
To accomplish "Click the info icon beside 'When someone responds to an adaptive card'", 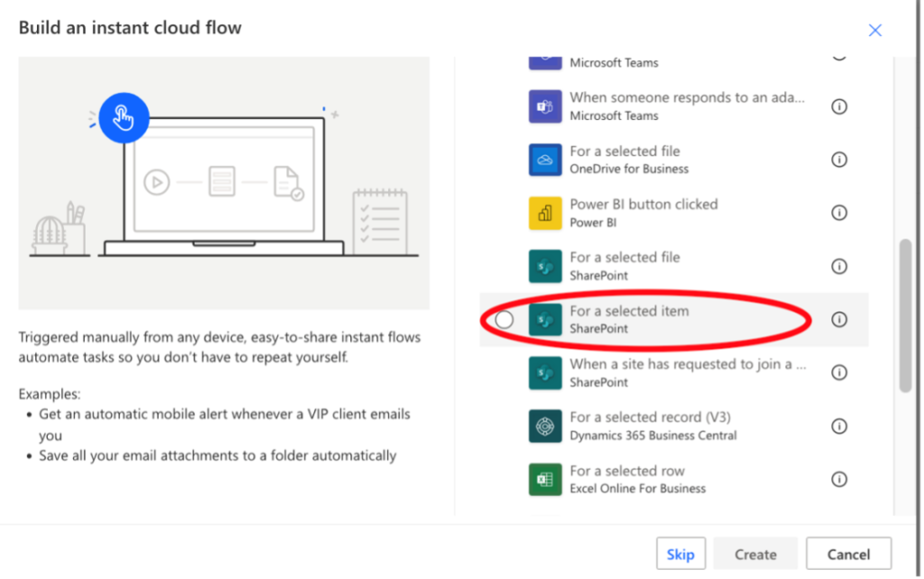I will [x=838, y=106].
